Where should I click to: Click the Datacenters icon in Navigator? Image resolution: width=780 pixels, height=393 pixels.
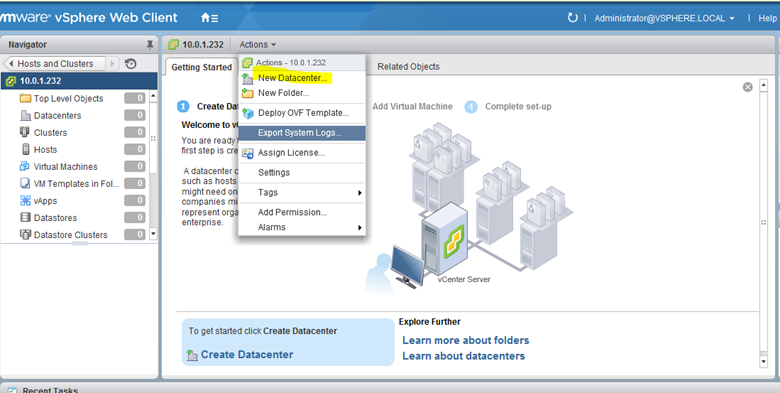(x=25, y=115)
